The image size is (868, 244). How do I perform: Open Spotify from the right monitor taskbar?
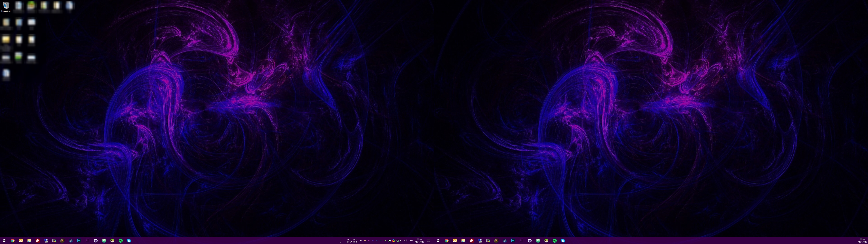pyautogui.click(x=555, y=241)
